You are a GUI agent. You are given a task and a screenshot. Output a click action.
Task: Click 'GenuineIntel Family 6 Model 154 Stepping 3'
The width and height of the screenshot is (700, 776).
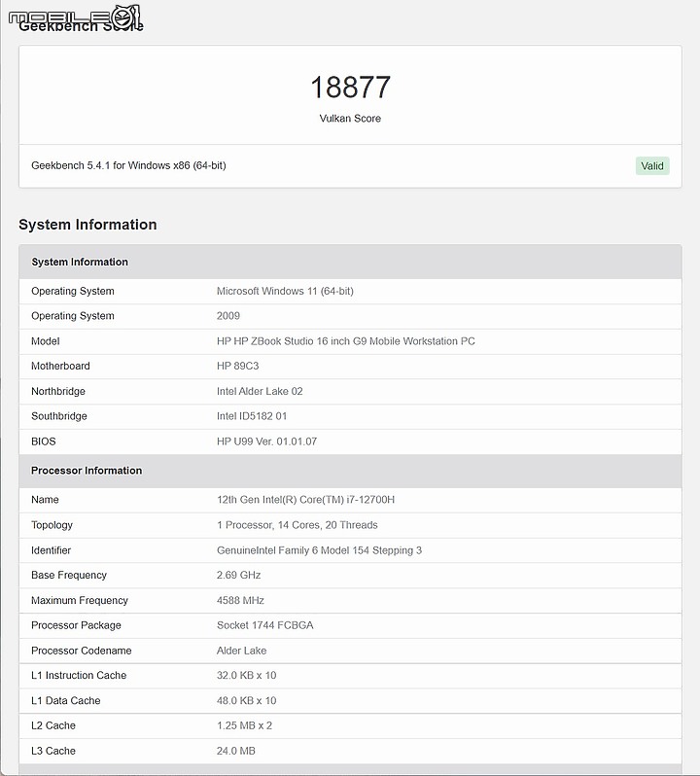tap(319, 550)
